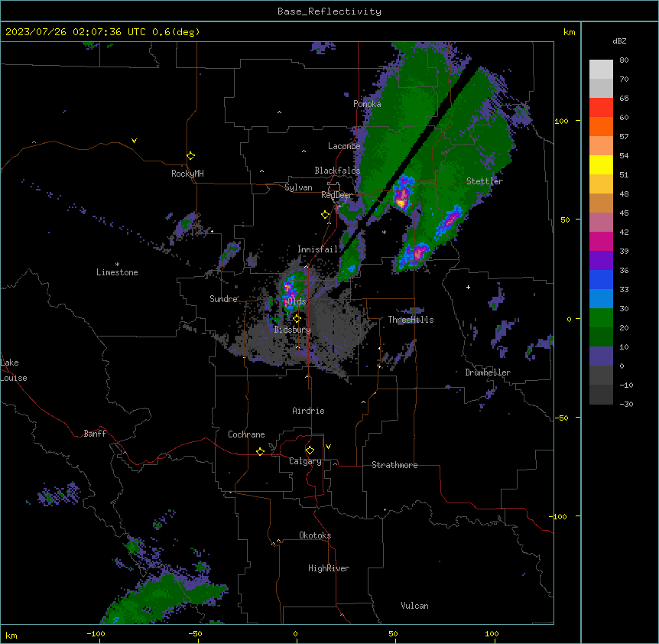Click the storm cell core east of RedDeer
Image resolution: width=659 pixels, height=644 pixels.
click(402, 197)
